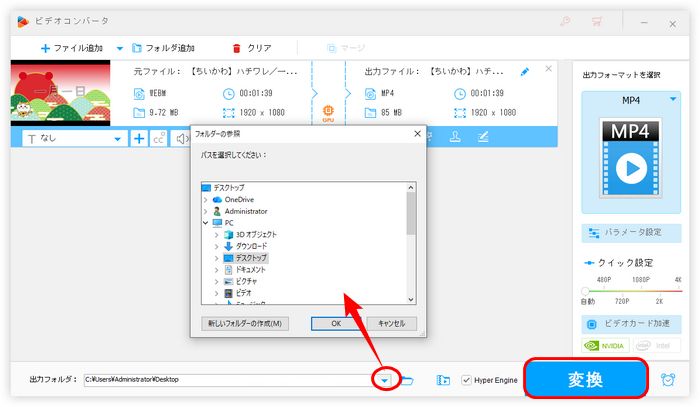700x407 pixels.
Task: Expand the Administrator tree node
Action: click(x=205, y=212)
